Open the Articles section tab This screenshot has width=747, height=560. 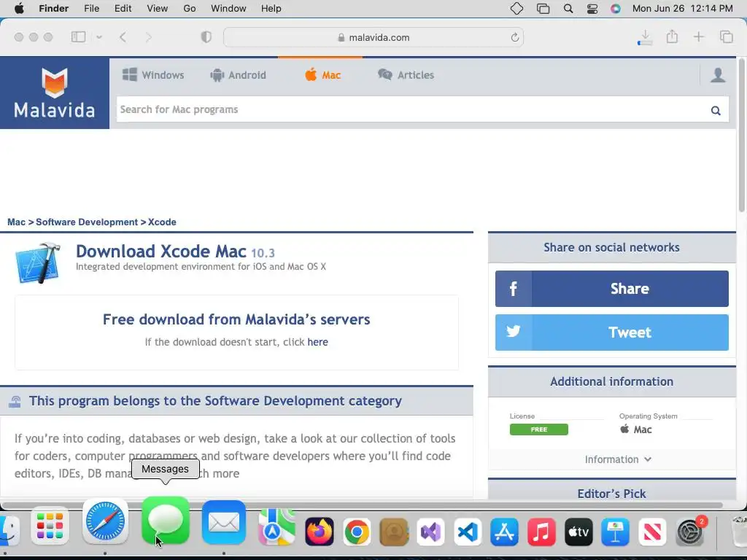406,75
